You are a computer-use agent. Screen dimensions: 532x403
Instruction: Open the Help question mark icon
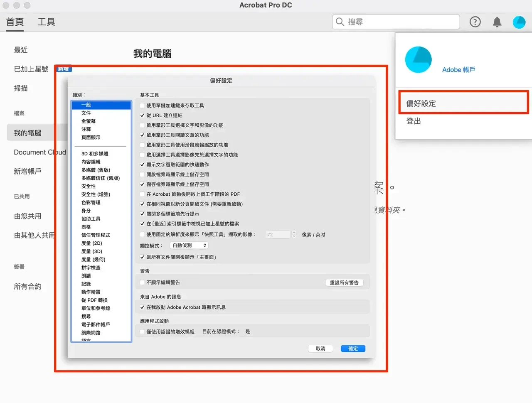coord(475,22)
